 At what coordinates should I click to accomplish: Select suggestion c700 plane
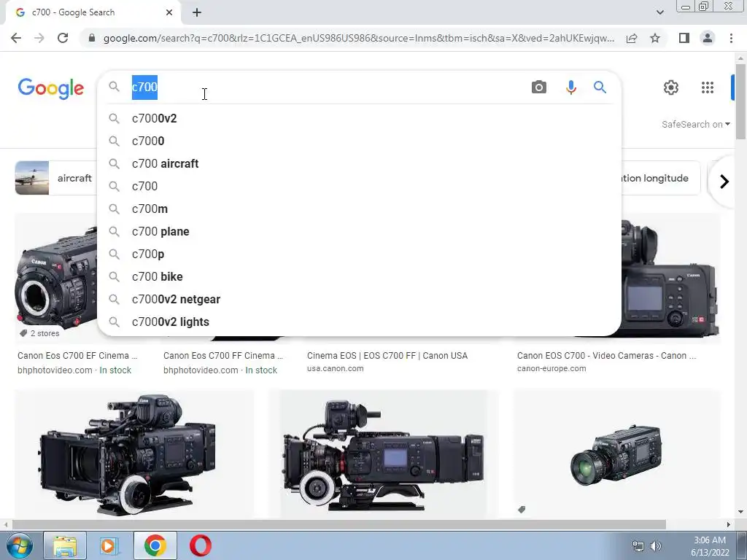[359, 231]
